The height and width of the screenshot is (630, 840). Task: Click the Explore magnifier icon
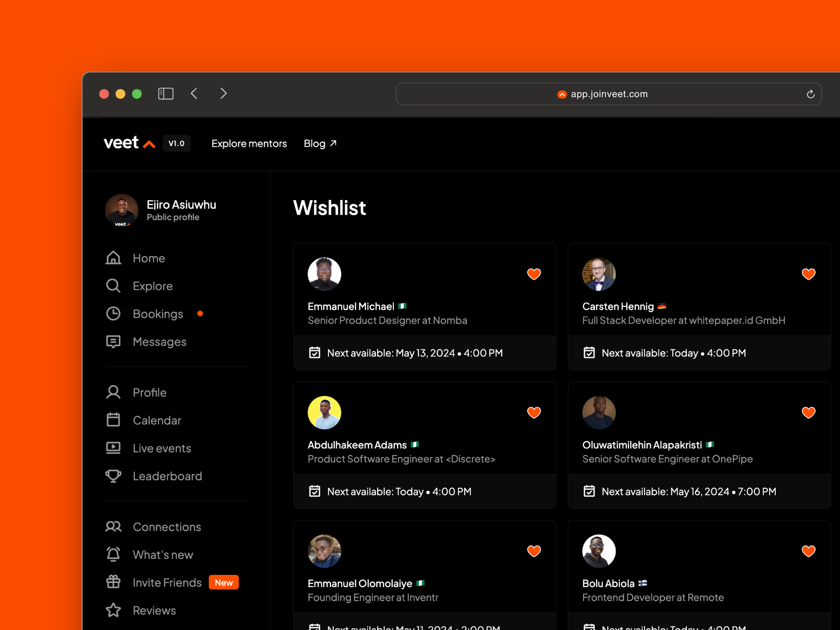113,286
